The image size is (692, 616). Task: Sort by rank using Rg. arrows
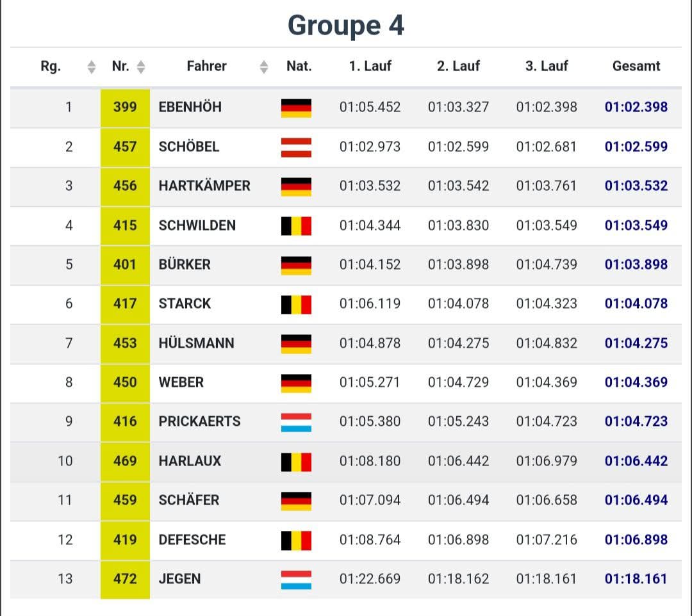click(92, 67)
